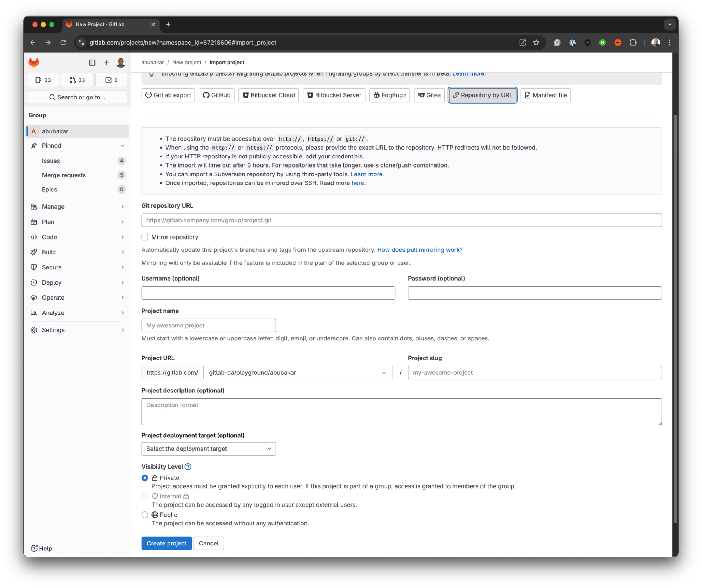This screenshot has width=702, height=588.
Task: Click the Repository by URL tab
Action: coord(481,95)
